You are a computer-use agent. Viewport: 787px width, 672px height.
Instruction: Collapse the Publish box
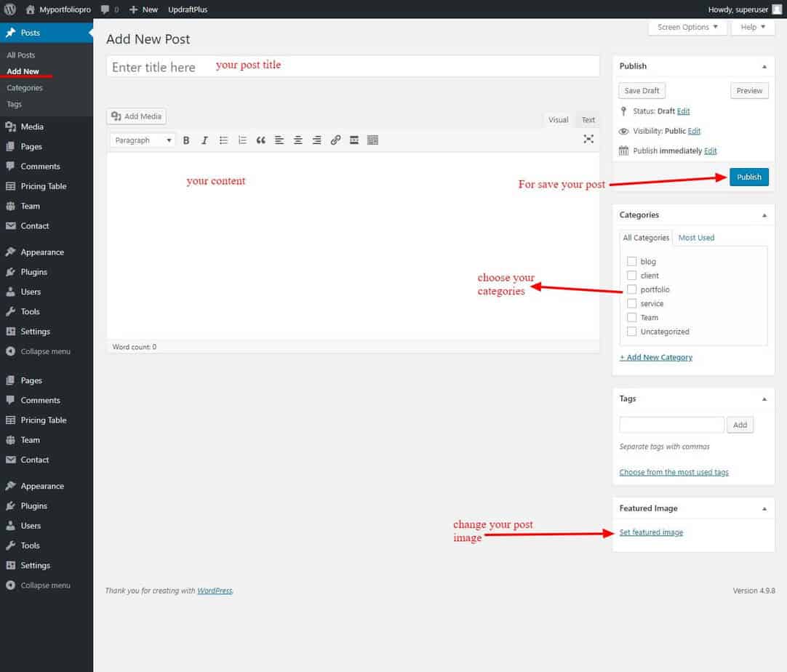pos(764,67)
